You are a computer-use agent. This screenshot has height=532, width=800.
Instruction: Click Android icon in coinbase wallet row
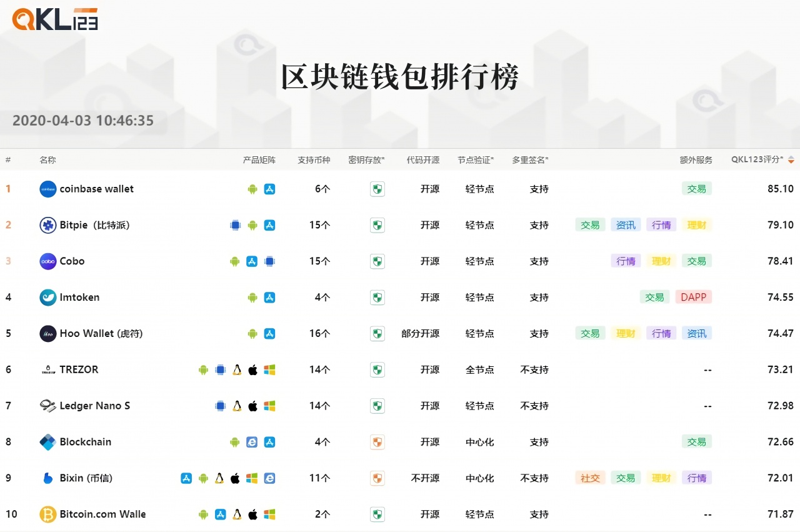coord(252,189)
